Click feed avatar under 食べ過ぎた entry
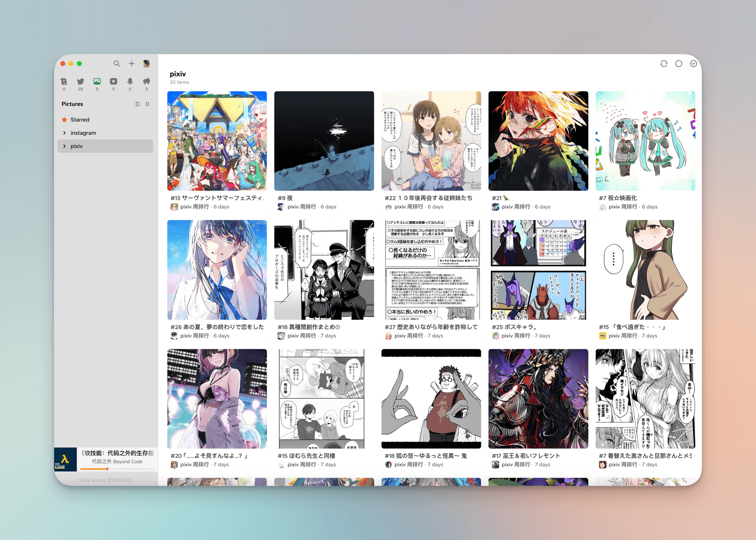The width and height of the screenshot is (756, 540). (x=602, y=336)
